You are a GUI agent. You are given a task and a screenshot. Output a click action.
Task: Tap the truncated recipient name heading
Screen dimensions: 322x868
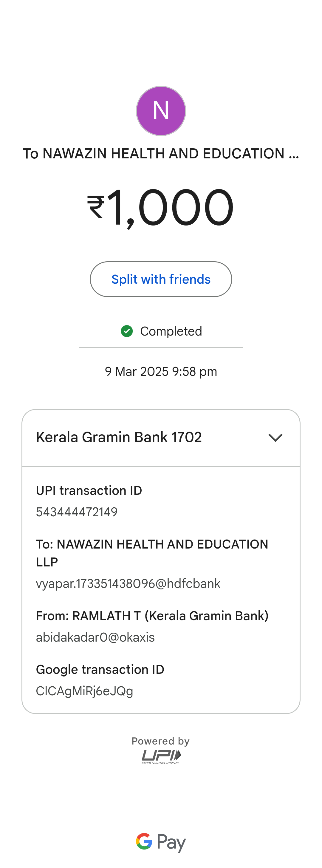click(161, 154)
